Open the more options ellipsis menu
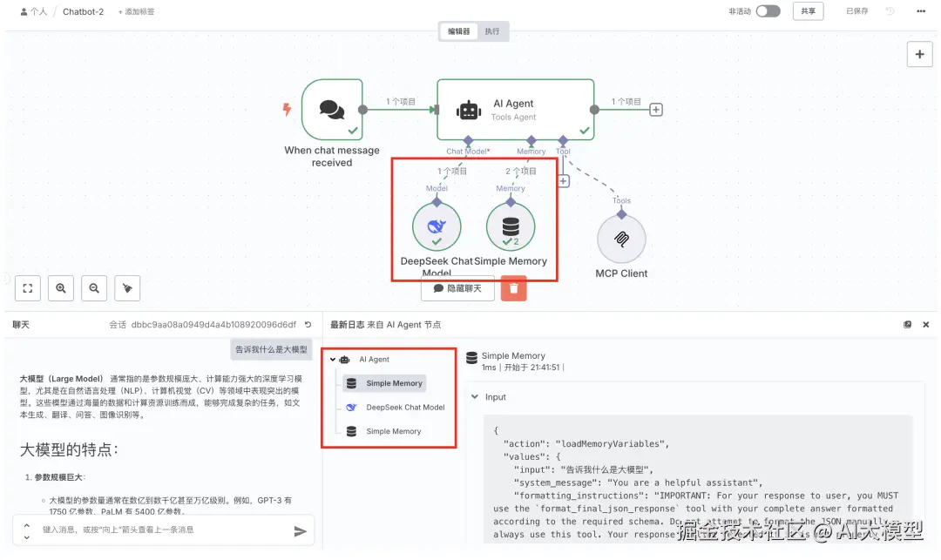This screenshot has height=560, width=941. [x=921, y=11]
